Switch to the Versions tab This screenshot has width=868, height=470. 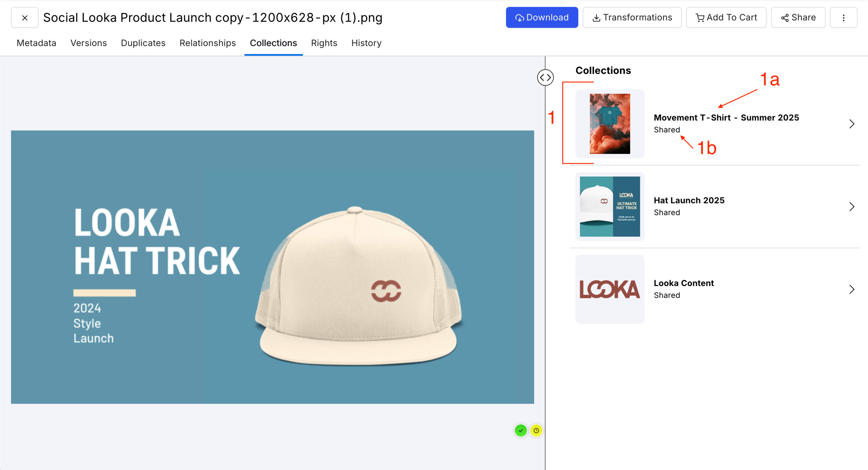point(89,43)
